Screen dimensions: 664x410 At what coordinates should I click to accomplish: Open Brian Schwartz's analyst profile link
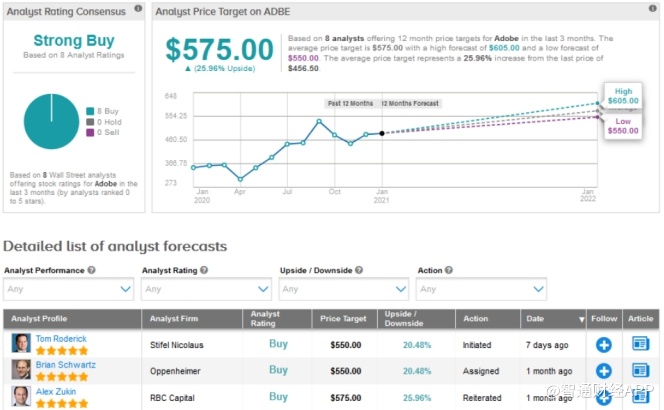(68, 364)
